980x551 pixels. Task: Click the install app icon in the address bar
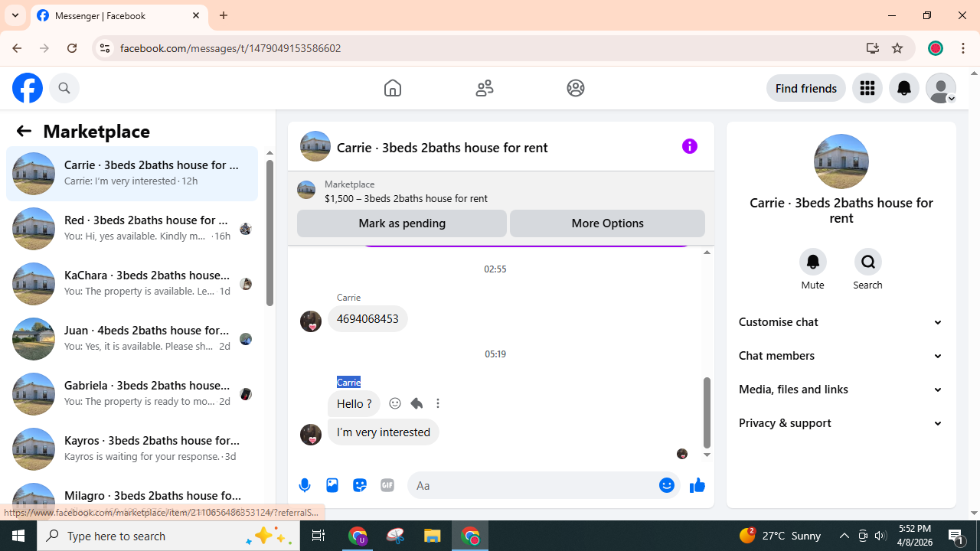[872, 48]
